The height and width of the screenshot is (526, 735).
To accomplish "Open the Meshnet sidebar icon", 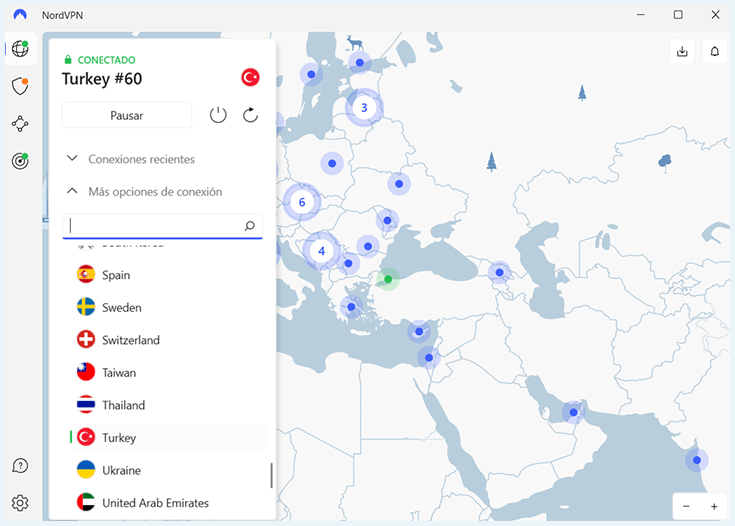I will point(20,124).
